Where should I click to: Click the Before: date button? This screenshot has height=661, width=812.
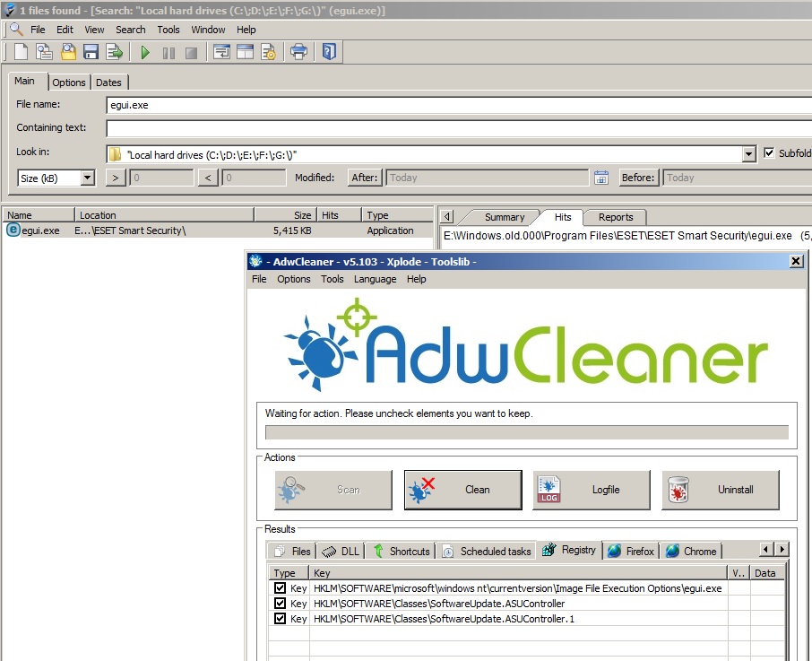coord(638,178)
